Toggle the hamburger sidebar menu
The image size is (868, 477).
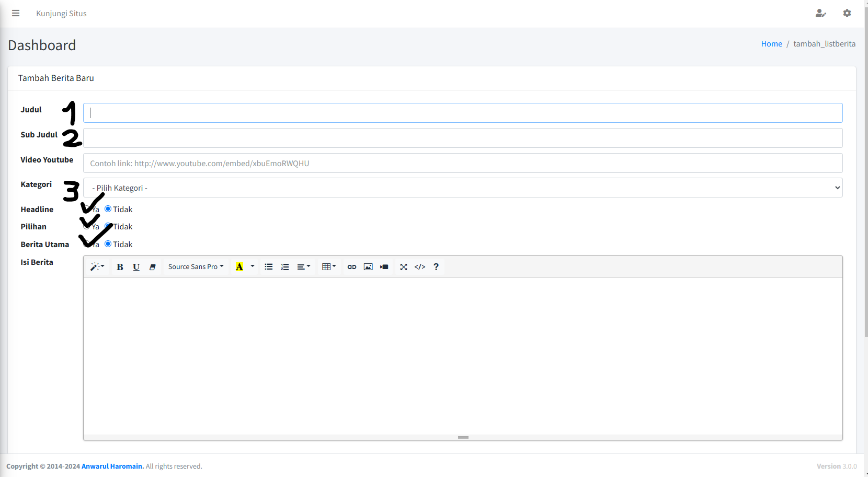[16, 14]
